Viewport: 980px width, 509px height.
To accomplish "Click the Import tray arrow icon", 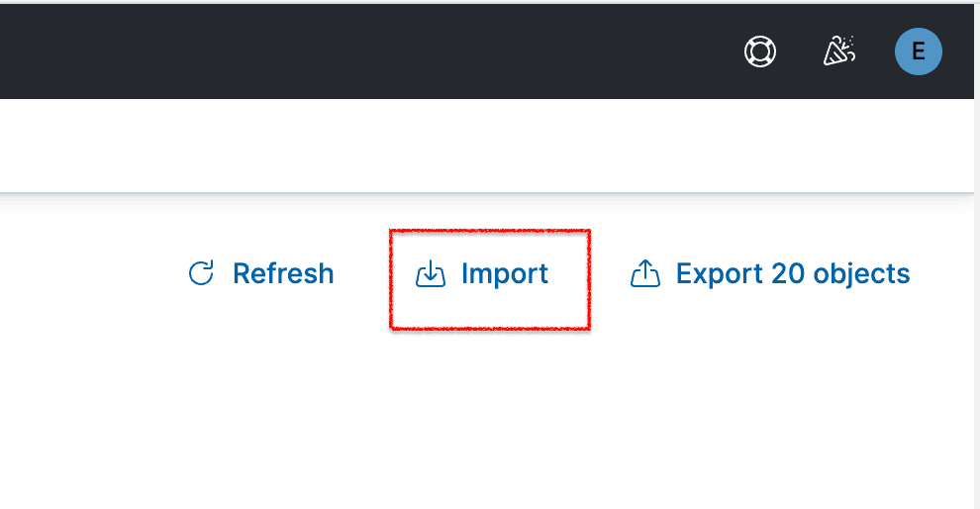I will click(431, 274).
